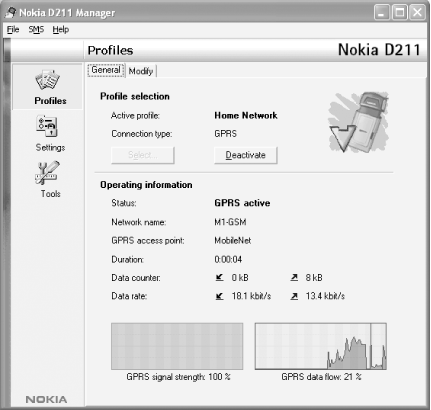Image resolution: width=431 pixels, height=410 pixels.
Task: Open the SMS menu
Action: (36, 30)
